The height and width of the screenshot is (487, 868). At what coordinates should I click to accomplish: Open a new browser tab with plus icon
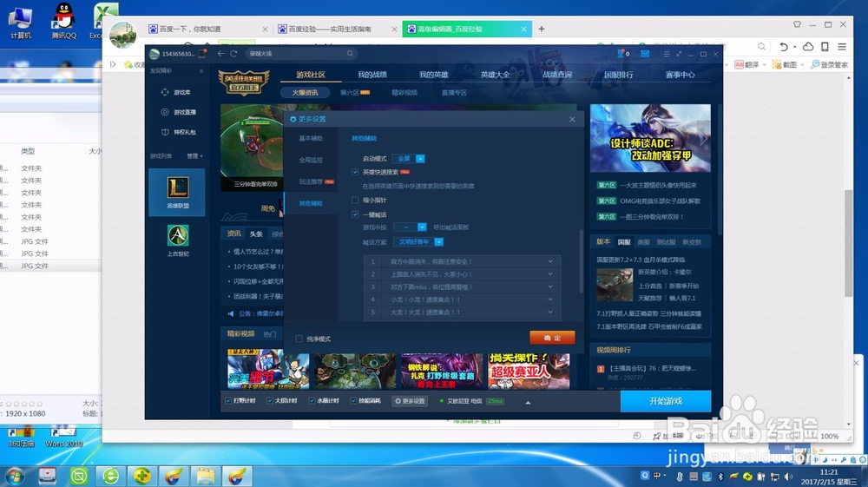[x=542, y=29]
